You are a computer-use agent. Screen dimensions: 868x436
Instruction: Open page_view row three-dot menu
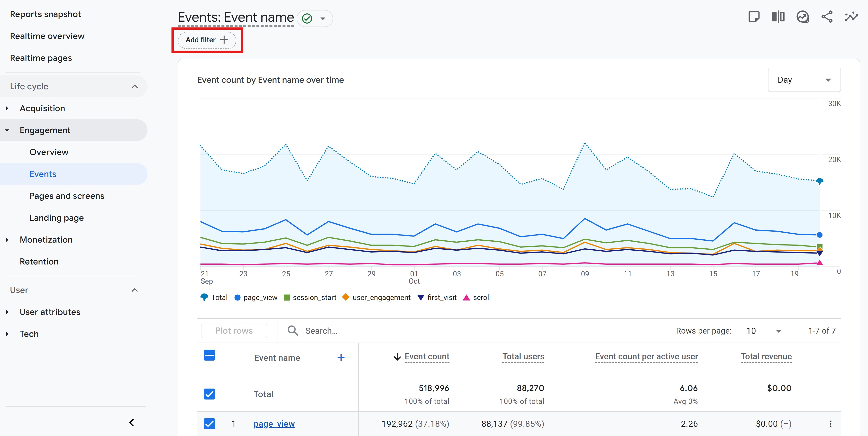pos(830,424)
